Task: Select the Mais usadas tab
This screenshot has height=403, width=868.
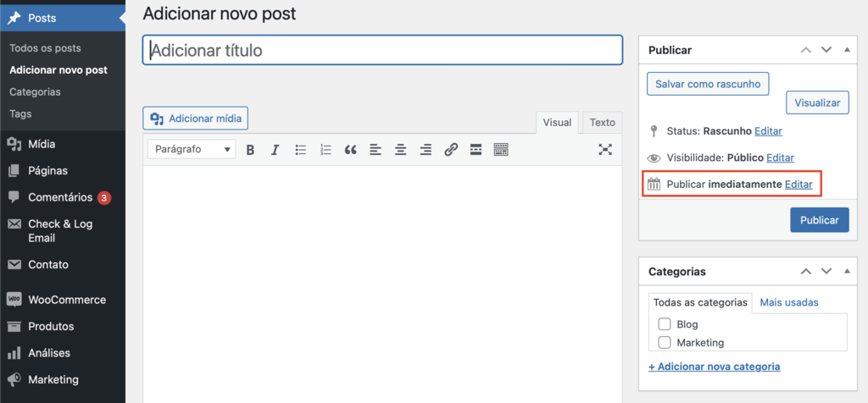Action: 789,302
